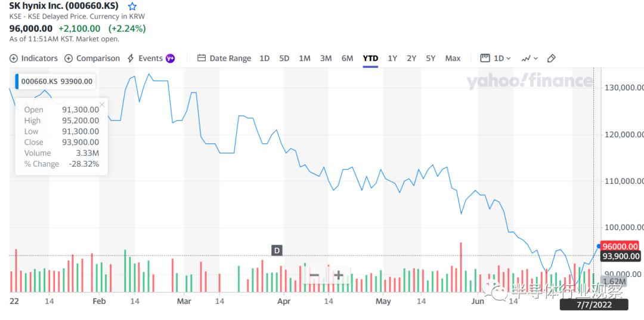Select the pencil drawing tool
Screen dimensions: 644x320
click(552, 59)
